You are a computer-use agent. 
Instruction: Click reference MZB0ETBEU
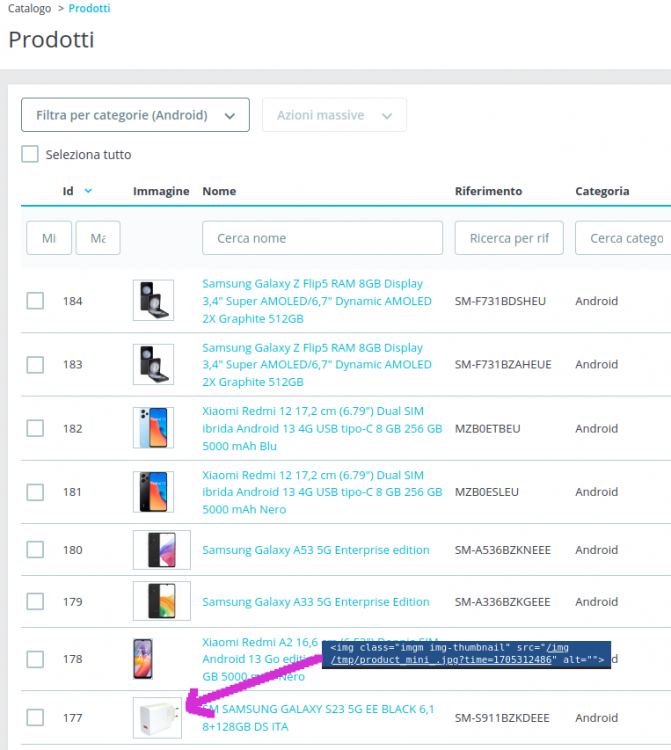pos(487,428)
